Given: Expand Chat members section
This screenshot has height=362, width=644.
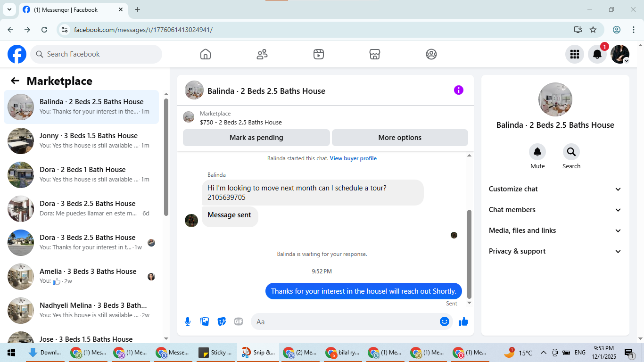Looking at the screenshot, I should pos(555,210).
